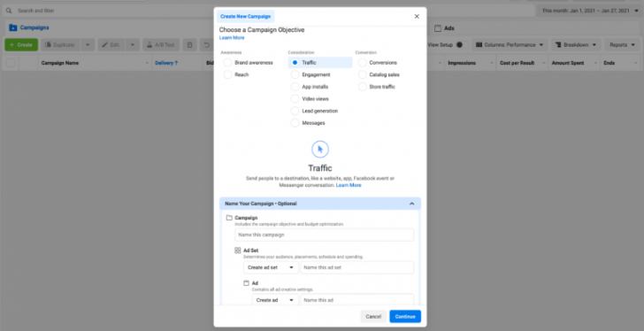
Task: Open the Reports dropdown
Action: click(x=622, y=45)
